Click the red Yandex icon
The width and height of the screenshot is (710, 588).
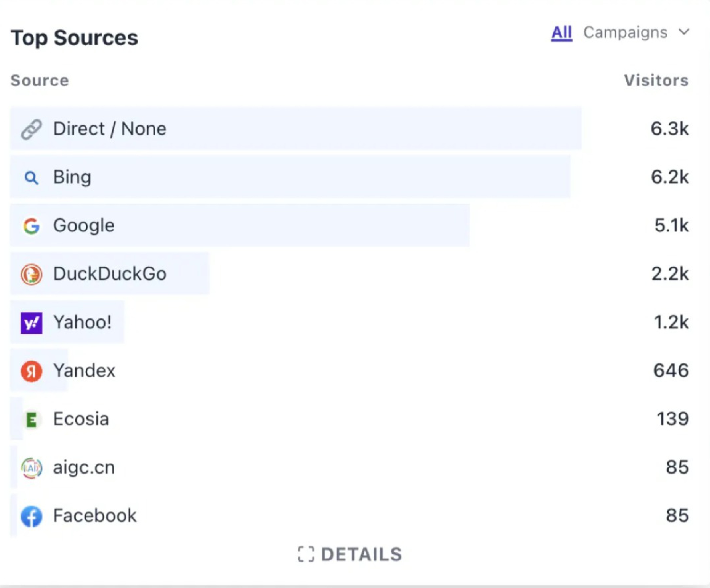click(32, 371)
